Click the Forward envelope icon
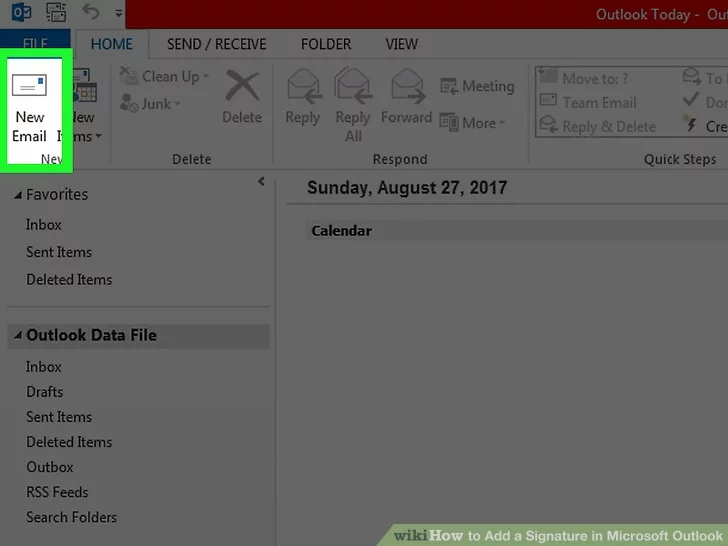 point(407,86)
